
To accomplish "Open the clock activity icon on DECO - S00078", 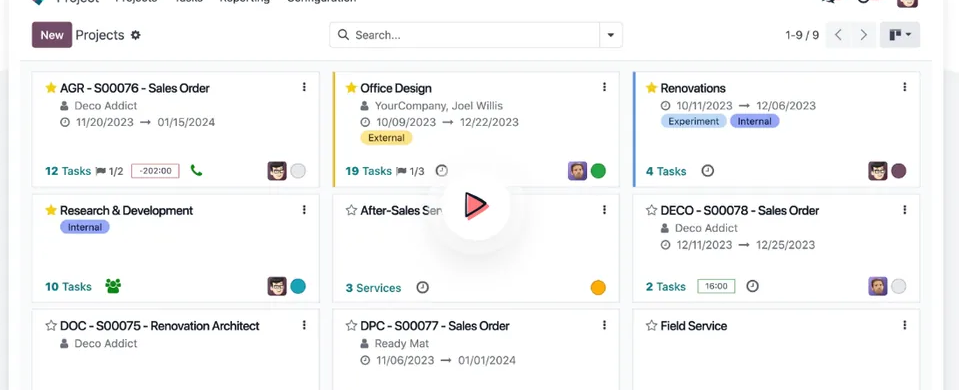I will coord(753,286).
